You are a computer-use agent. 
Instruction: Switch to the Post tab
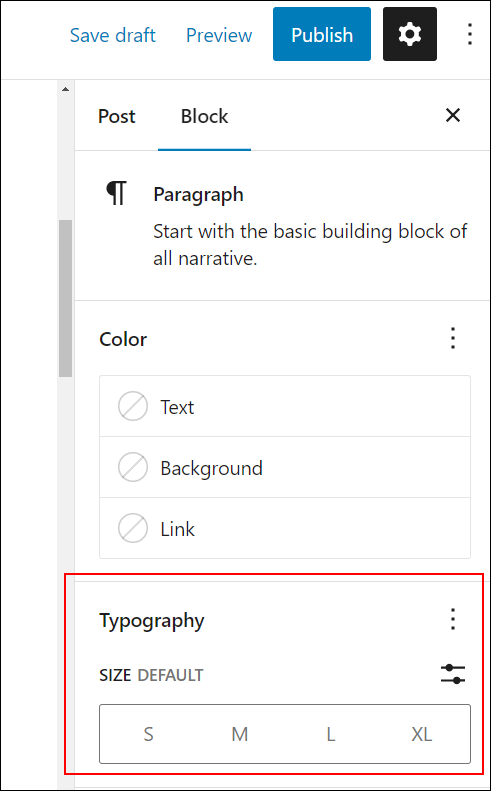[x=117, y=116]
